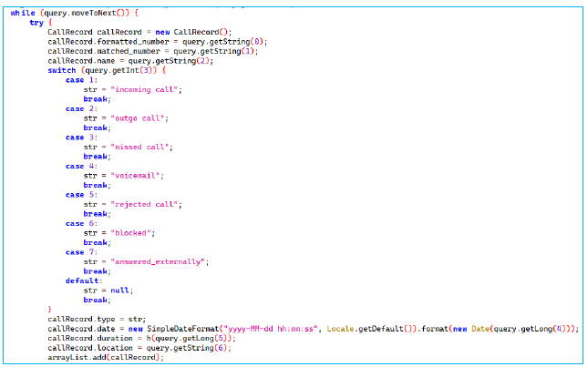The image size is (588, 367).
Task: Click the 'default:' label
Action: tap(84, 280)
